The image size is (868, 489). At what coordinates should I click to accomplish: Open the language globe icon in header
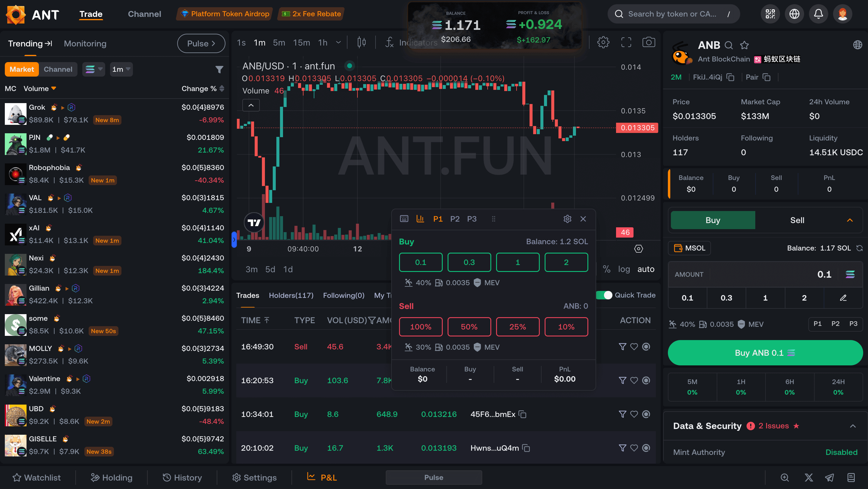[x=794, y=14]
